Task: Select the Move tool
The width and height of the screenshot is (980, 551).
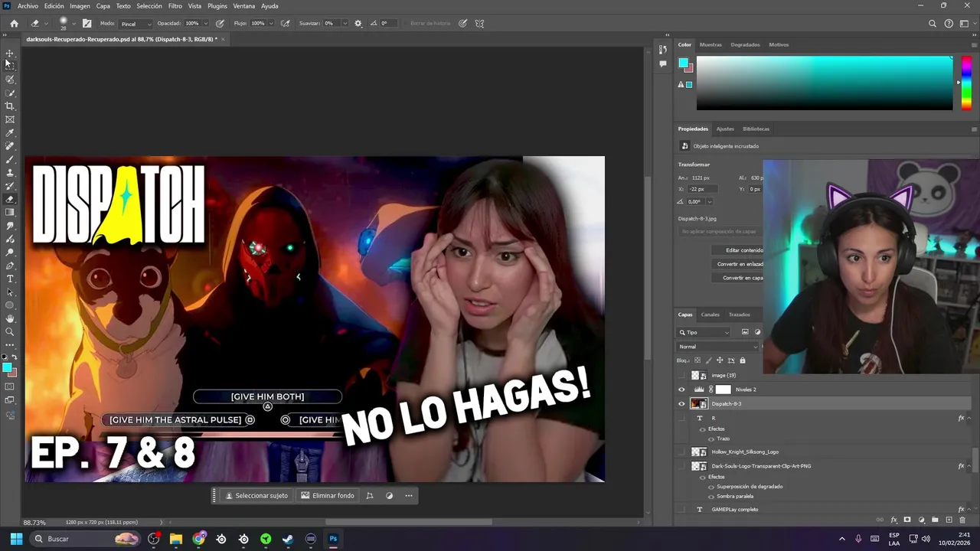Action: point(10,53)
